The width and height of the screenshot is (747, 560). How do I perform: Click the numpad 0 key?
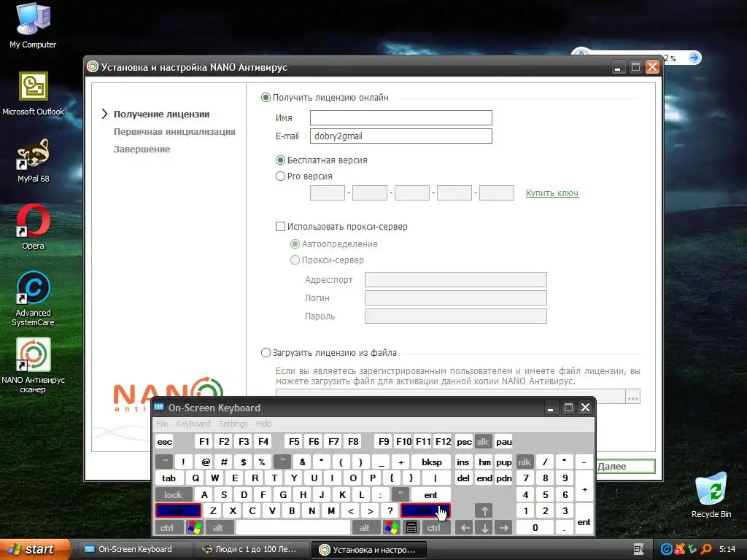pos(535,528)
